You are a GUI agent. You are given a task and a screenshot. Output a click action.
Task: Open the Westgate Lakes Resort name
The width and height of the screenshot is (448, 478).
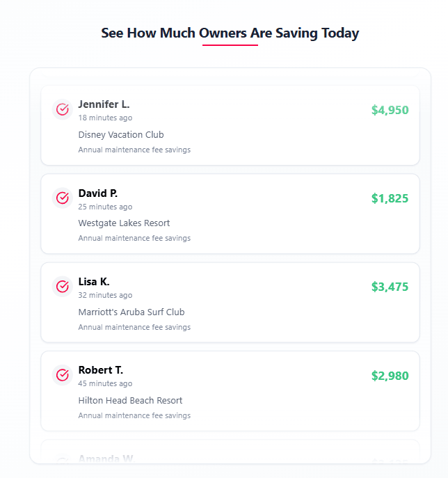(124, 223)
